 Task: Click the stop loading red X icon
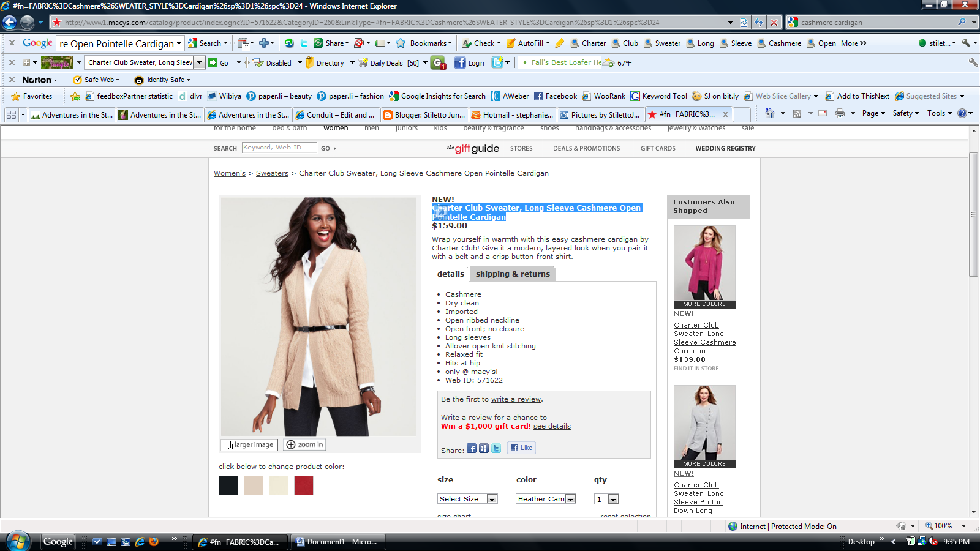coord(774,23)
